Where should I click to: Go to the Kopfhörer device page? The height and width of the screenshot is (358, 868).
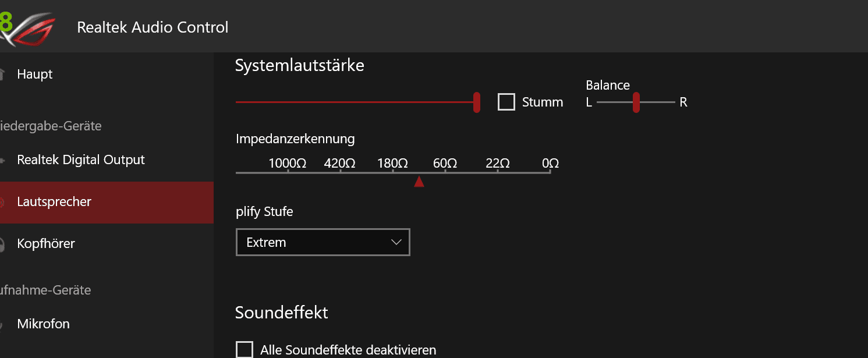pos(46,244)
